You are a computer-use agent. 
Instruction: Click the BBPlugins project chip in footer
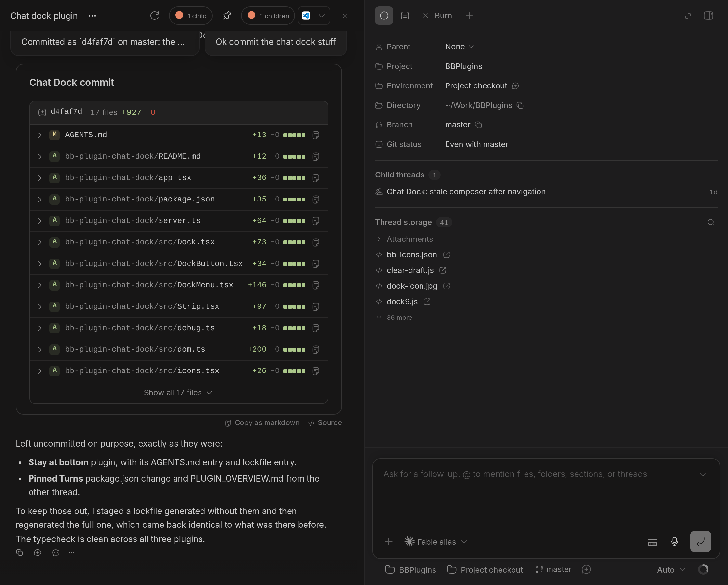pyautogui.click(x=410, y=570)
